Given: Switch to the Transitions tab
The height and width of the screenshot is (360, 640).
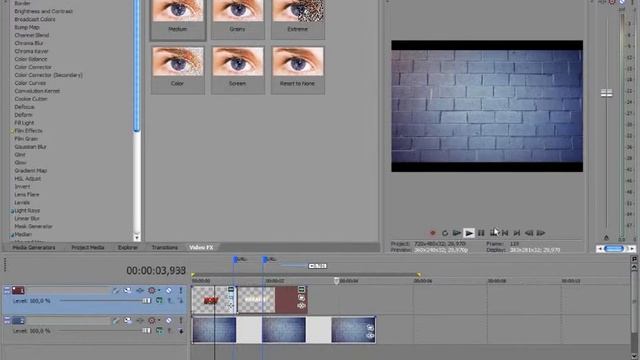Looking at the screenshot, I should (164, 247).
